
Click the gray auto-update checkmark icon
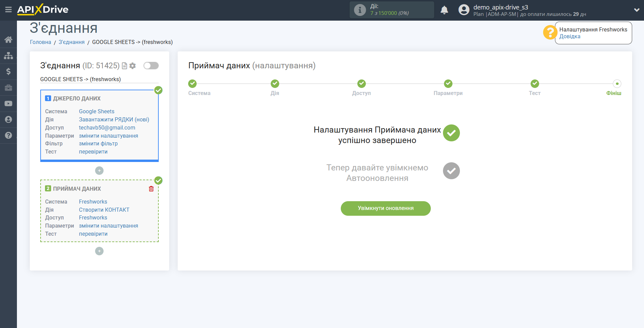pyautogui.click(x=451, y=171)
